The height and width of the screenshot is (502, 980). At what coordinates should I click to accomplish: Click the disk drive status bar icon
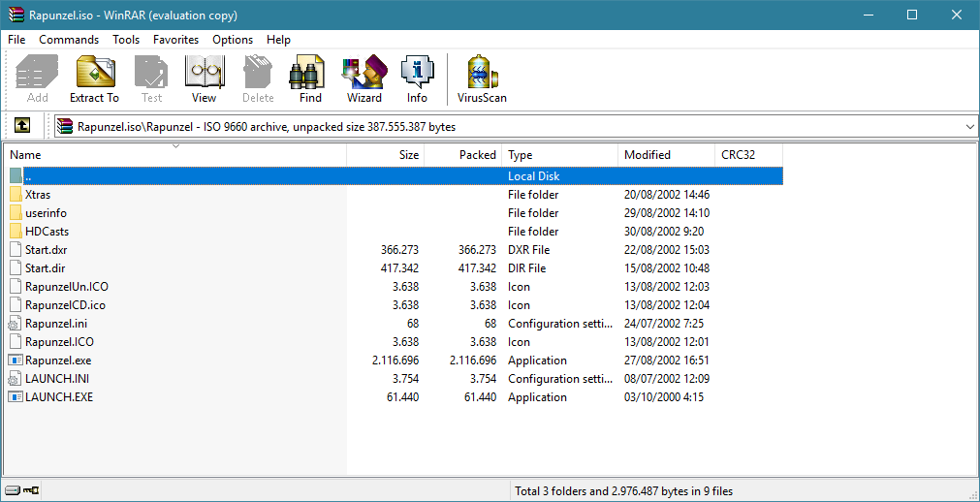13,490
